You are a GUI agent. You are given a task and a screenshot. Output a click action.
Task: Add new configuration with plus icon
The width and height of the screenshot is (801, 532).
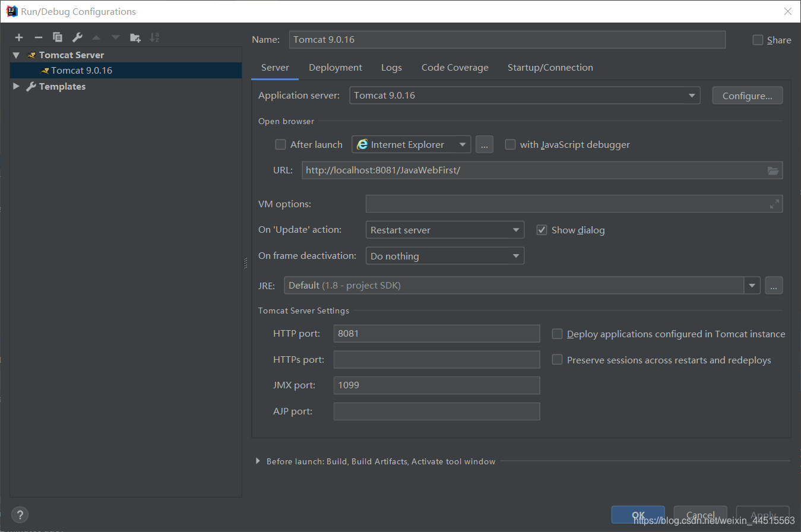(19, 37)
